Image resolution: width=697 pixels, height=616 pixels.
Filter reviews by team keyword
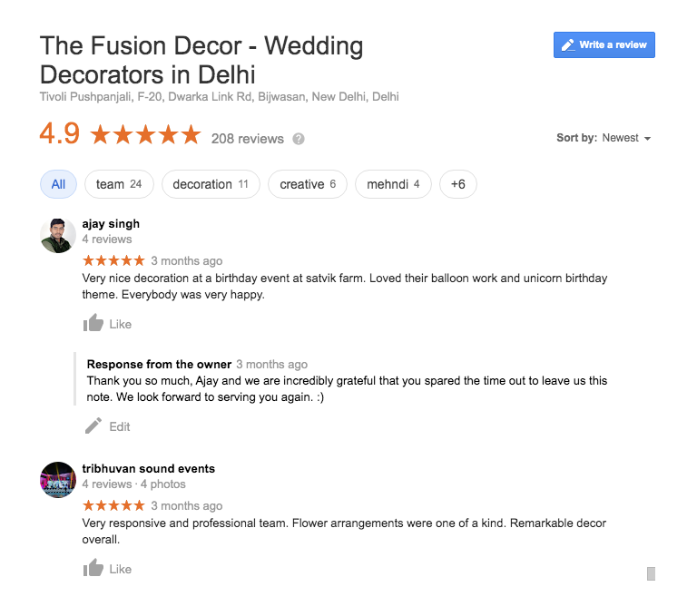(x=119, y=184)
